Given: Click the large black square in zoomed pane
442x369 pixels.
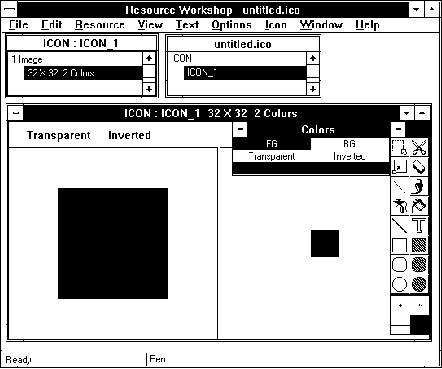Looking at the screenshot, I should (113, 243).
